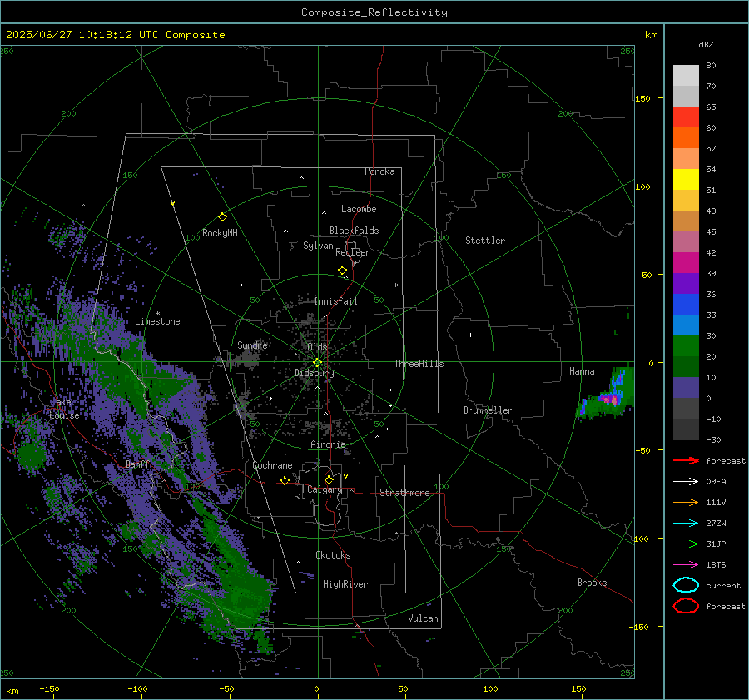The width and height of the screenshot is (749, 700).
Task: Click the Sundre city label
Action: (252, 345)
